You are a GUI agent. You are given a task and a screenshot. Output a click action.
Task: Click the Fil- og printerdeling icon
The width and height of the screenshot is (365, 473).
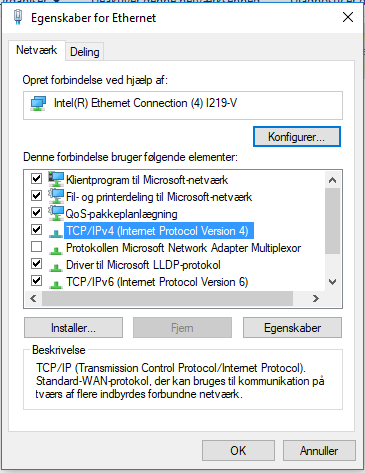(x=56, y=196)
